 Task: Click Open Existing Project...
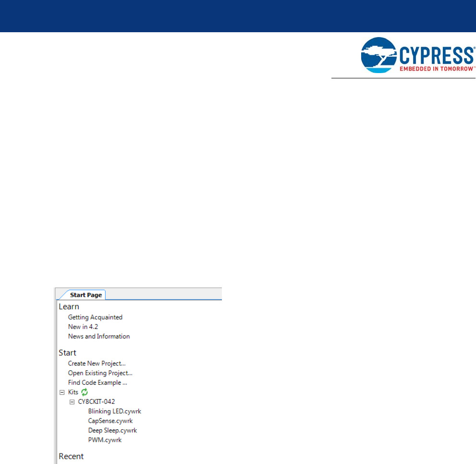[100, 373]
